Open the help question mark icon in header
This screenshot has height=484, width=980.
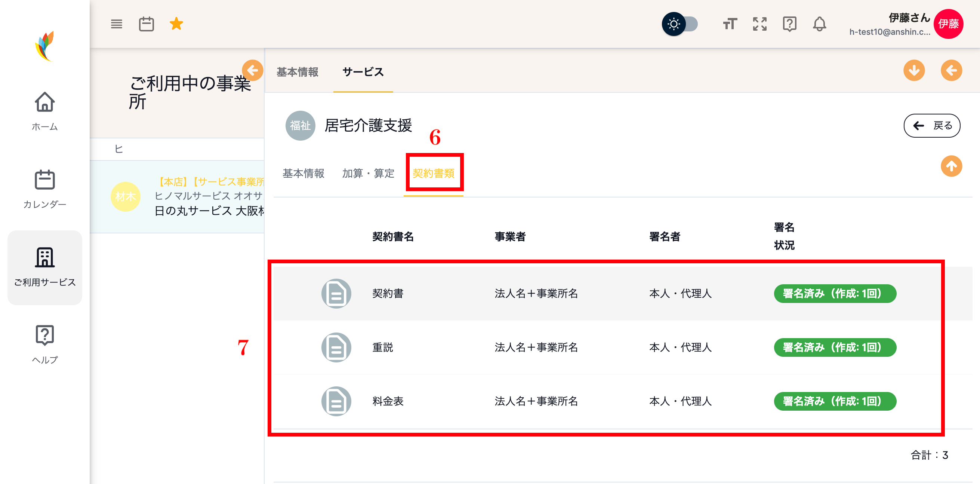pos(789,24)
